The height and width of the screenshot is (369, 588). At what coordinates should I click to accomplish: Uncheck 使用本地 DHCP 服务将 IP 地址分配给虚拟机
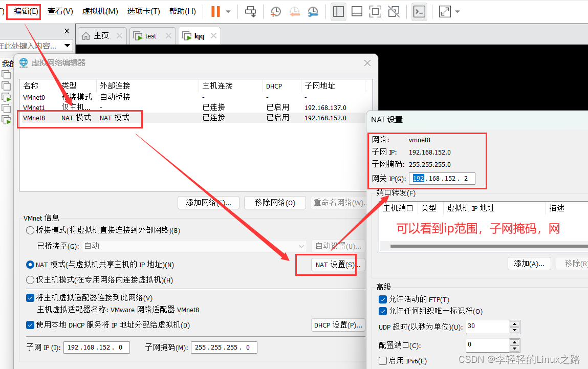tap(30, 324)
